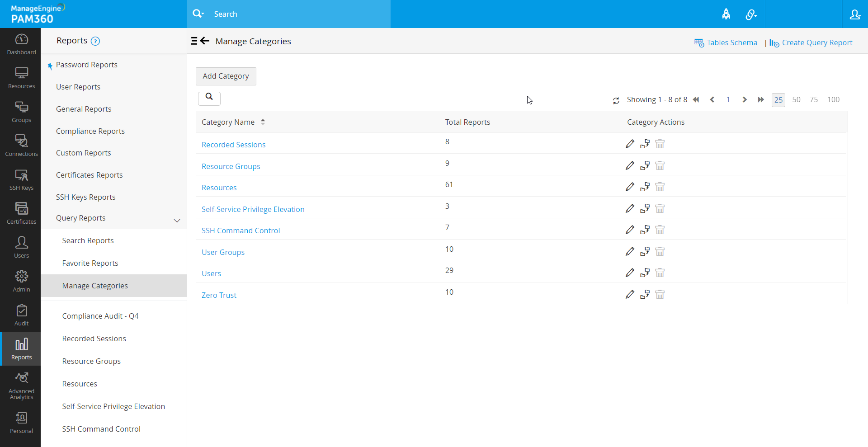Open the user profile icon at top right
868x447 pixels.
click(855, 14)
